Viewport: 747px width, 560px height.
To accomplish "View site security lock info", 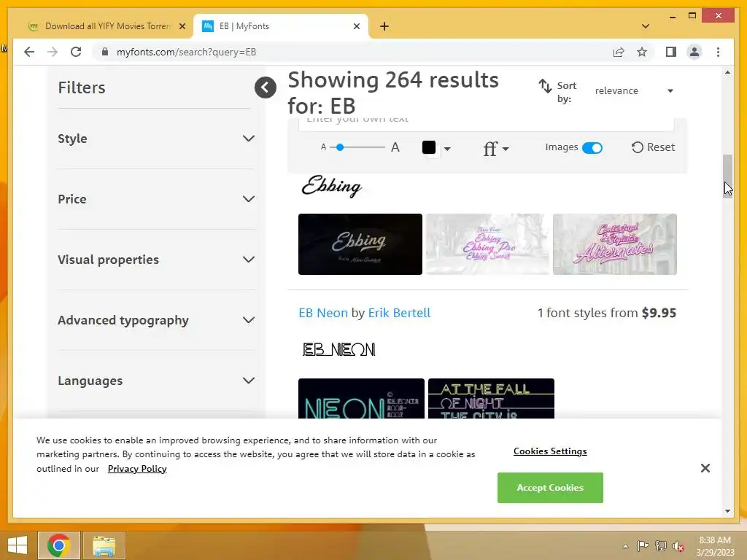I will (x=105, y=52).
